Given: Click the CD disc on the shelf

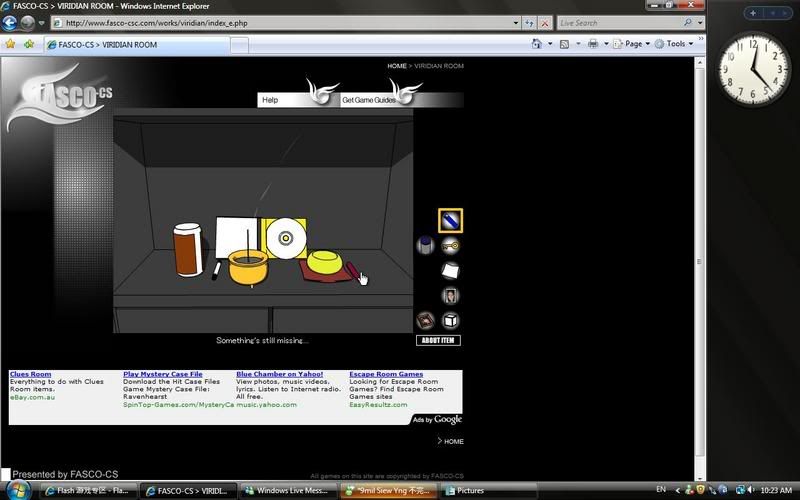Looking at the screenshot, I should [x=286, y=238].
